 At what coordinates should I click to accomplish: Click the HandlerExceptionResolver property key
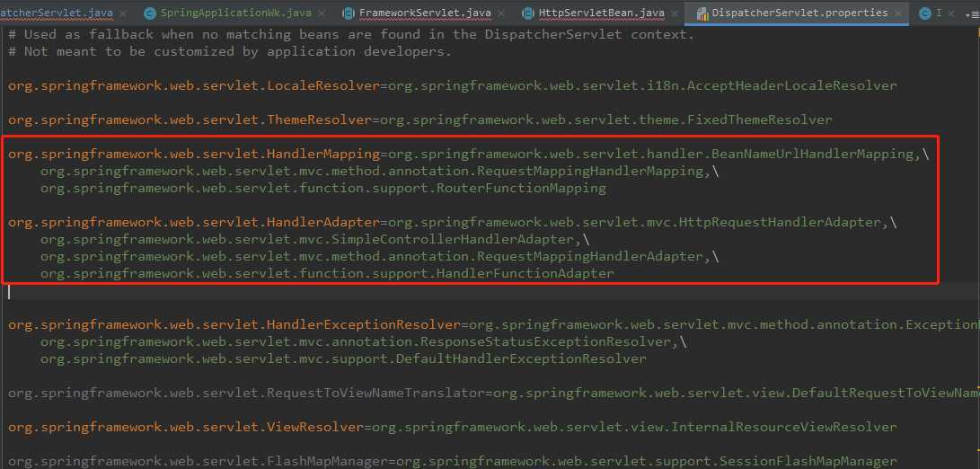point(234,324)
